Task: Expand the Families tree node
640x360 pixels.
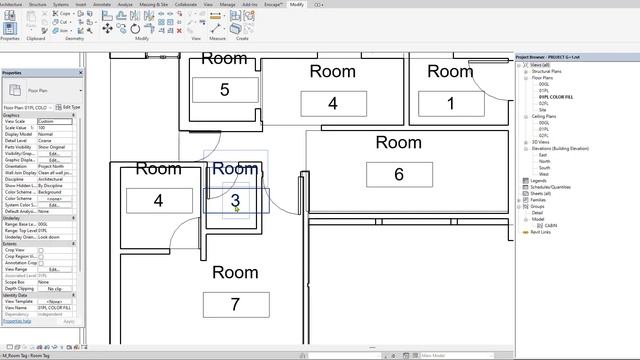Action: pyautogui.click(x=519, y=200)
